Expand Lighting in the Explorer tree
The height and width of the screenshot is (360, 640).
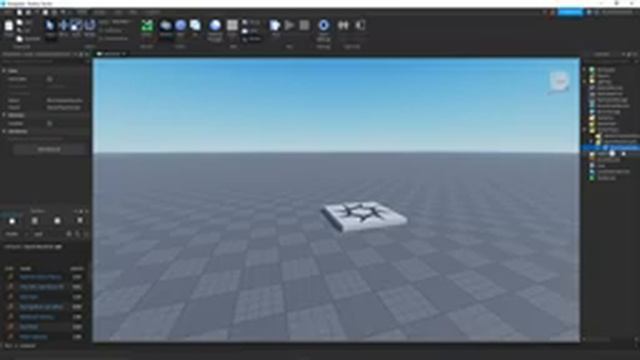585,82
